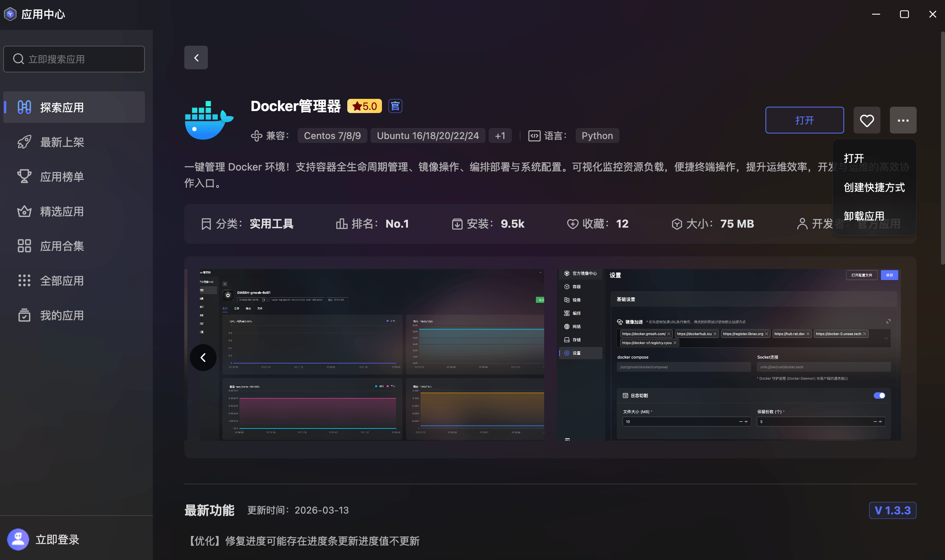Favorite the app with the heart icon
Image resolution: width=945 pixels, height=560 pixels.
tap(867, 120)
